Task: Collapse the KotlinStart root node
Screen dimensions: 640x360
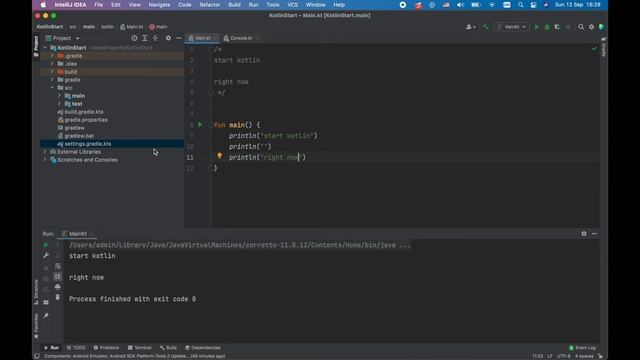Action: (x=45, y=48)
